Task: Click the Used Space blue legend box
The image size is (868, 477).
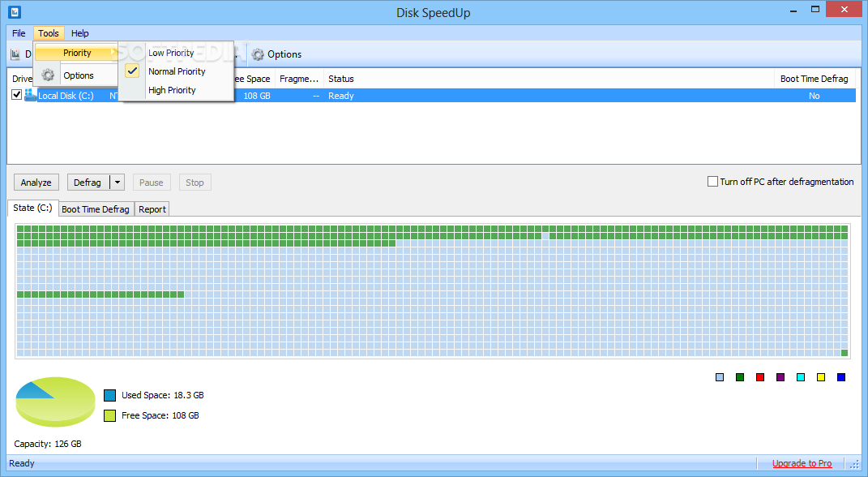Action: 109,395
